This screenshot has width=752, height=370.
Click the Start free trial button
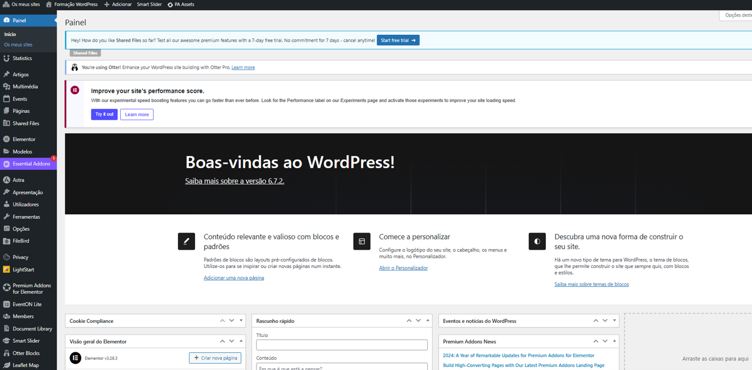tap(398, 40)
